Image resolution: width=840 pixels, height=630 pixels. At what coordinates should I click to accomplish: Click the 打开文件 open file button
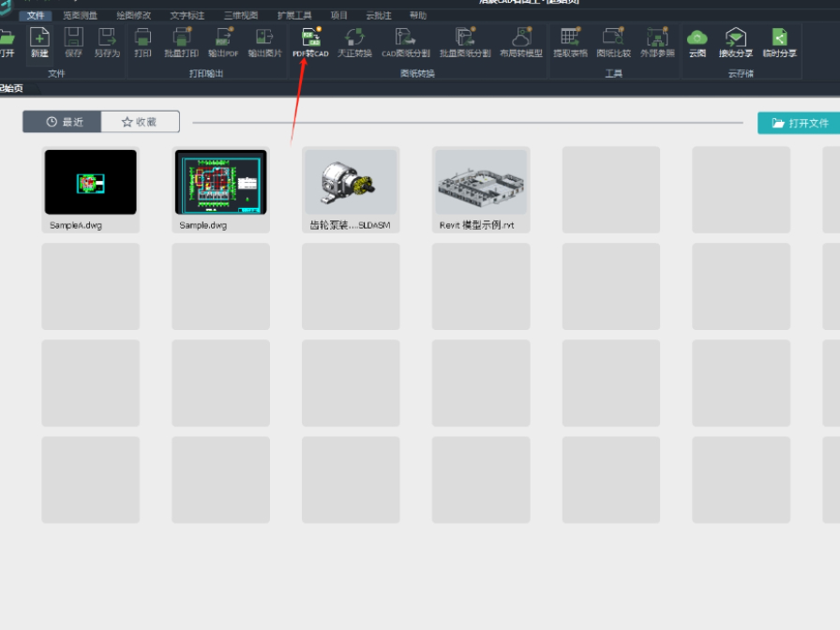pyautogui.click(x=800, y=123)
